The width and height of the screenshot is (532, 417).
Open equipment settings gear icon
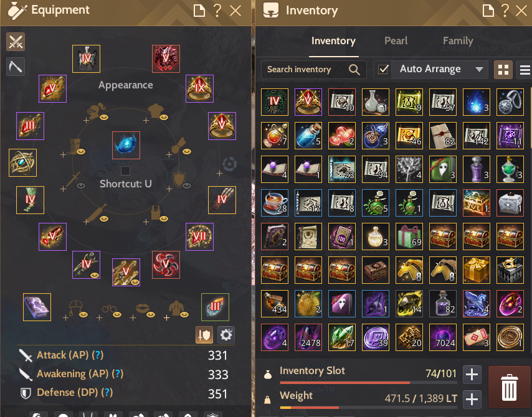click(226, 335)
